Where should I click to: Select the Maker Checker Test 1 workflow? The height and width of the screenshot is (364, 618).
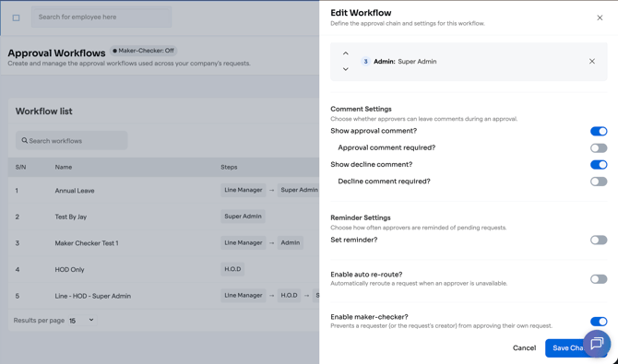[x=87, y=243]
